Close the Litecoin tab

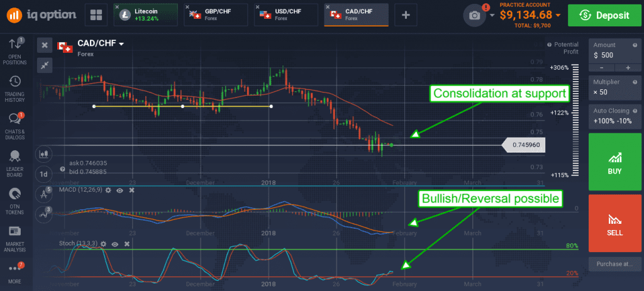tap(117, 8)
